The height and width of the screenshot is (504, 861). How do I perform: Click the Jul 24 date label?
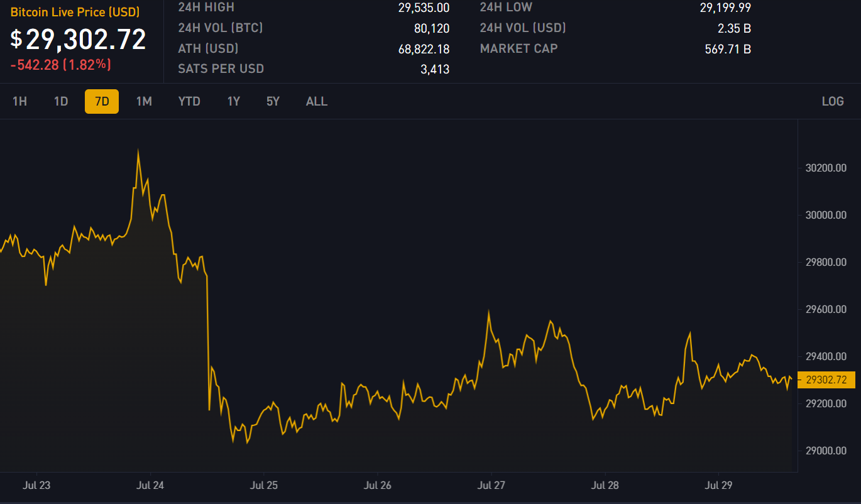pyautogui.click(x=150, y=485)
